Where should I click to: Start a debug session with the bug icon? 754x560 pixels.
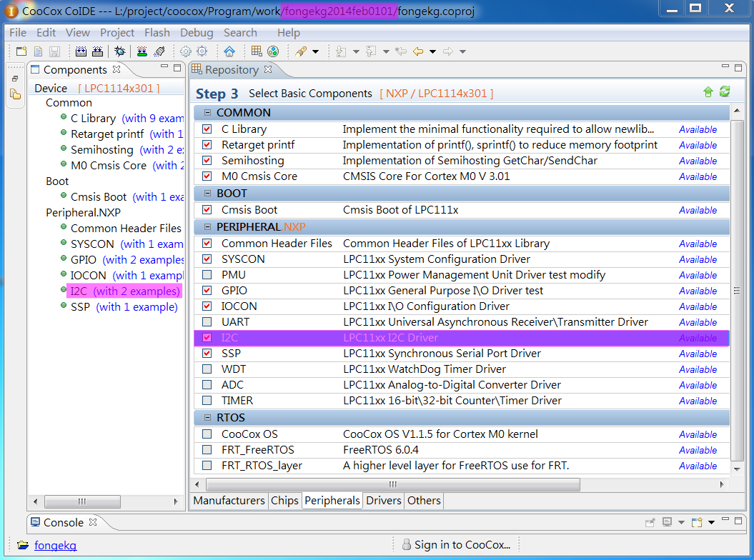point(119,51)
